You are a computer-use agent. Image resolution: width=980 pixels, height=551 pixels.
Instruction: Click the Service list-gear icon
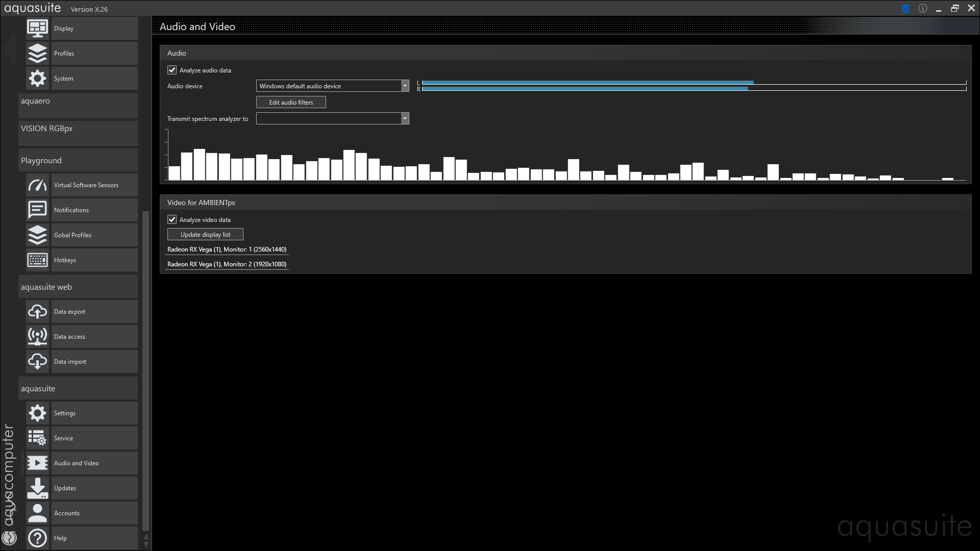pos(37,438)
